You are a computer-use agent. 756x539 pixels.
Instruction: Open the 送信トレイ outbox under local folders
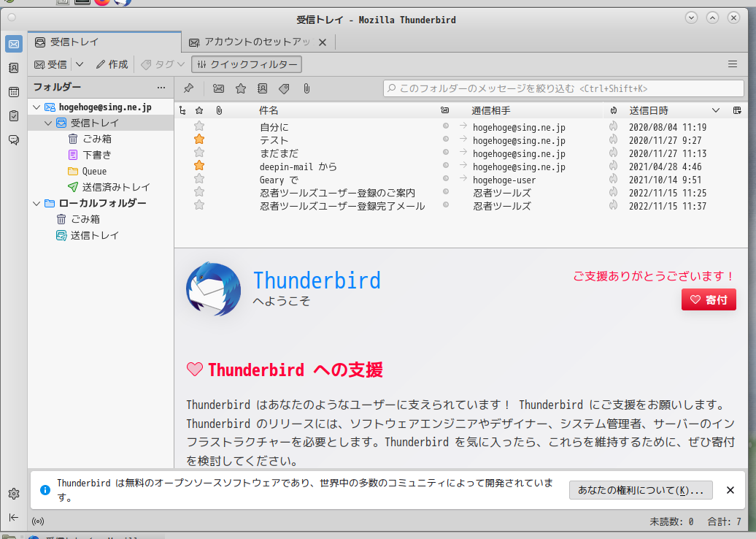(88, 235)
